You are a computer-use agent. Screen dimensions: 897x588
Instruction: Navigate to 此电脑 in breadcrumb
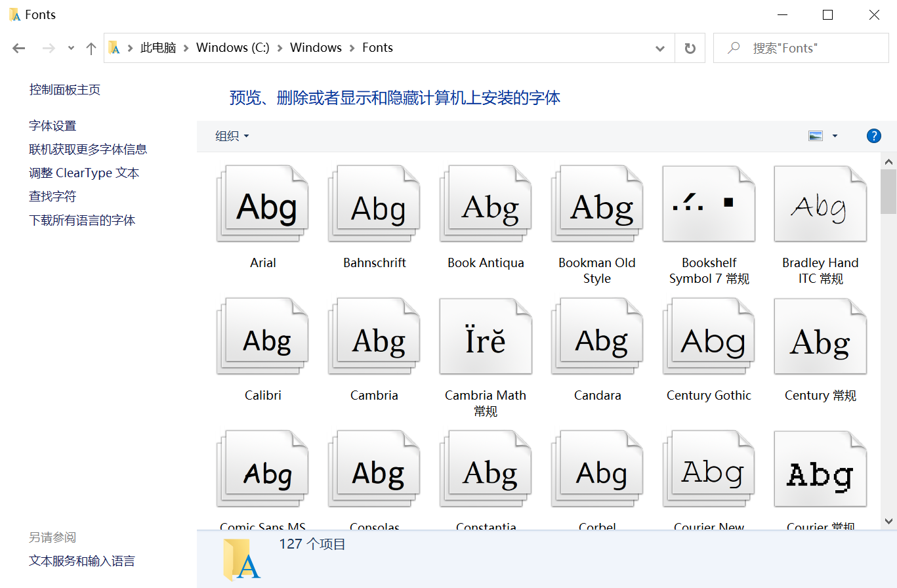[x=158, y=48]
